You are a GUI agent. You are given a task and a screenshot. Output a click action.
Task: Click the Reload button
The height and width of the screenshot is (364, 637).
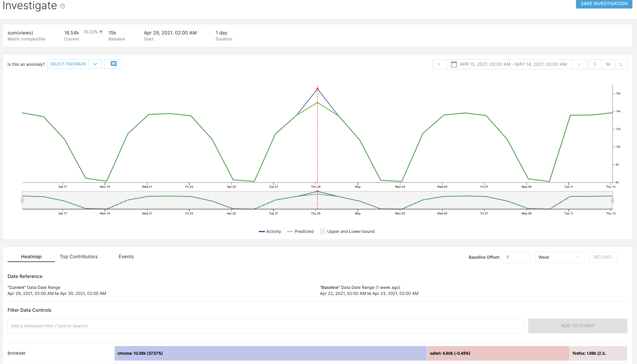click(x=603, y=257)
